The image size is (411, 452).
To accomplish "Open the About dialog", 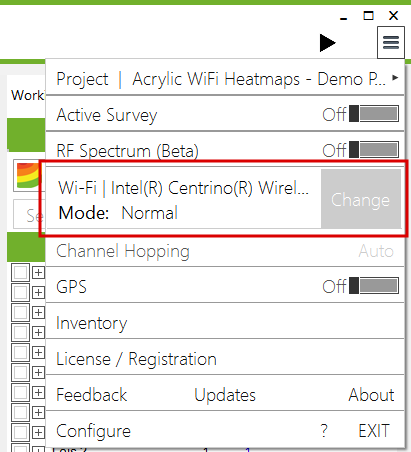I will (371, 395).
